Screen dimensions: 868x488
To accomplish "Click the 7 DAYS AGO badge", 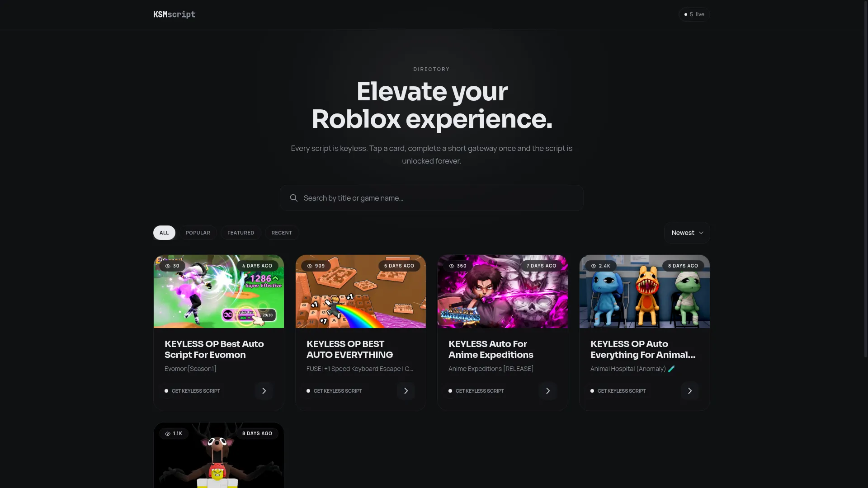I will [541, 266].
